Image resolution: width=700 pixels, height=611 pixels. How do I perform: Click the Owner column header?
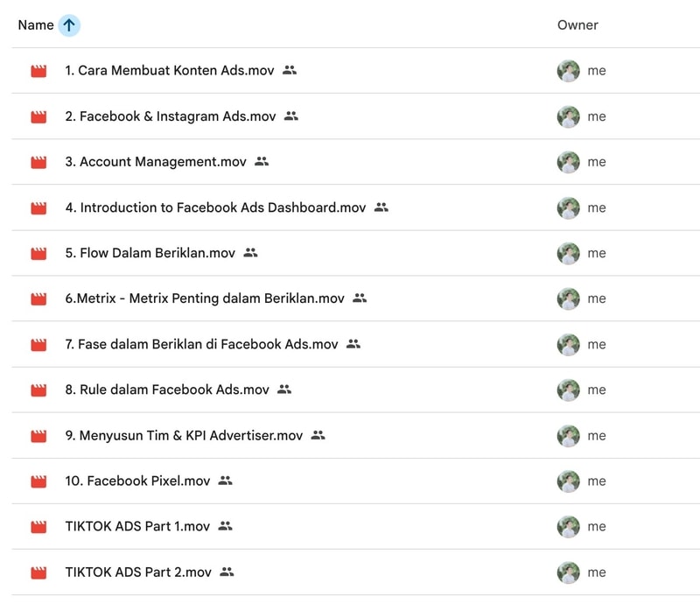tap(577, 25)
